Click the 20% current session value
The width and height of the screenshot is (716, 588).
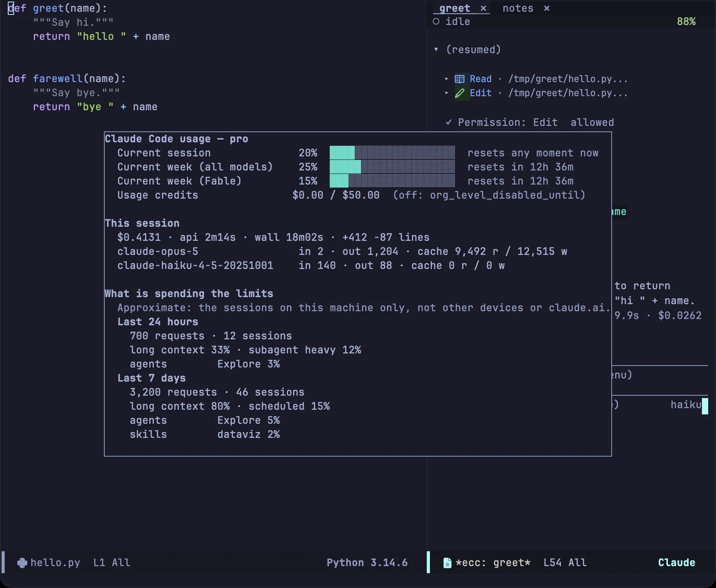click(308, 153)
